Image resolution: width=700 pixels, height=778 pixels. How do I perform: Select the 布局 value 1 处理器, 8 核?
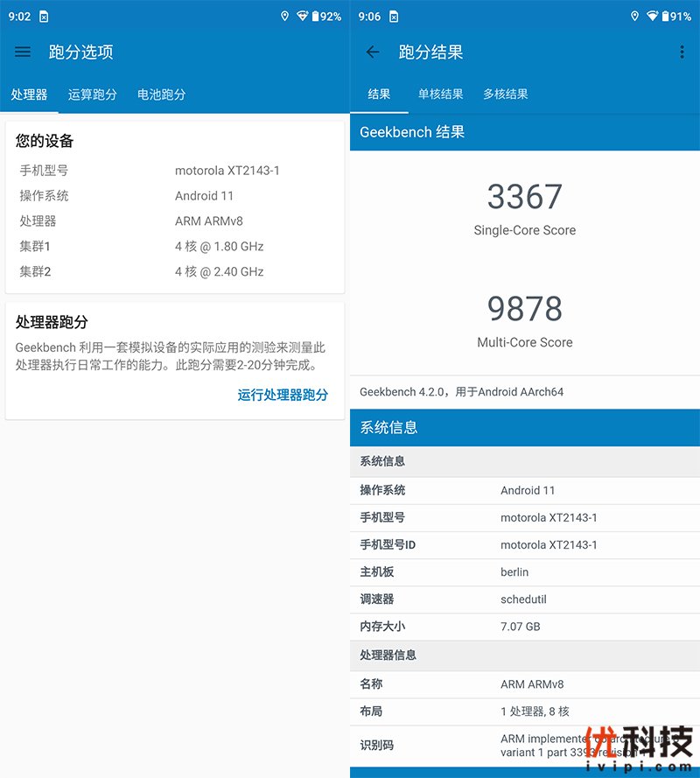(x=535, y=711)
